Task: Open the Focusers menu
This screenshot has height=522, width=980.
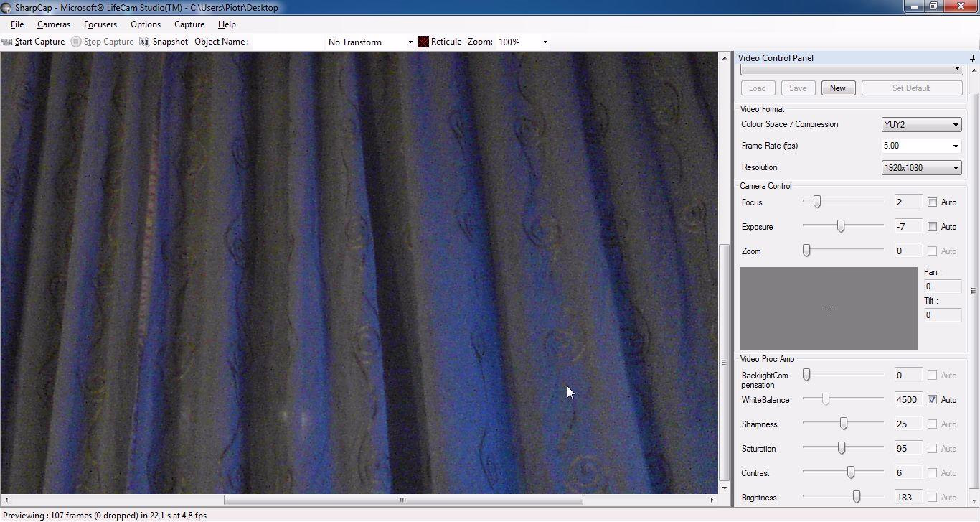Action: tap(100, 24)
